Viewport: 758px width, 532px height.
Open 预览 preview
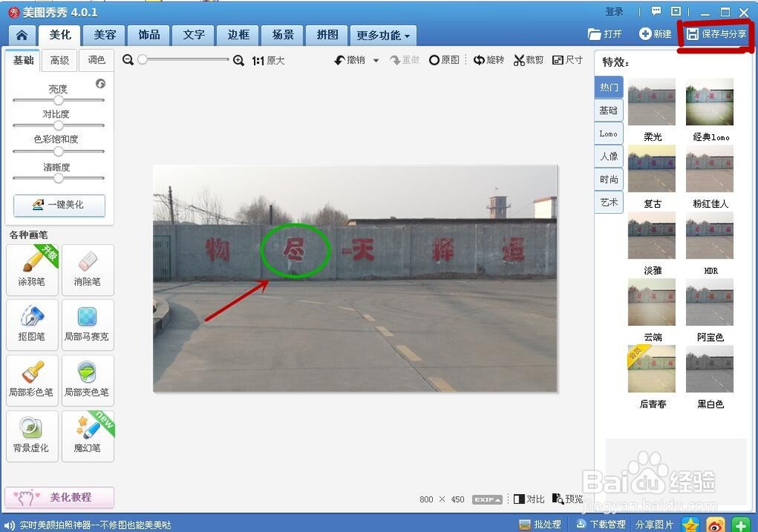coord(568,499)
